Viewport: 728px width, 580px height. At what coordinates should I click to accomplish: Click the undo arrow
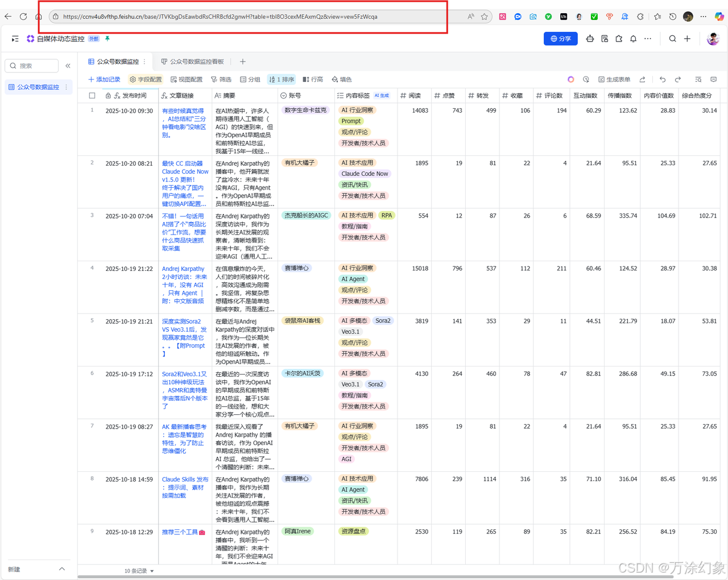(663, 80)
